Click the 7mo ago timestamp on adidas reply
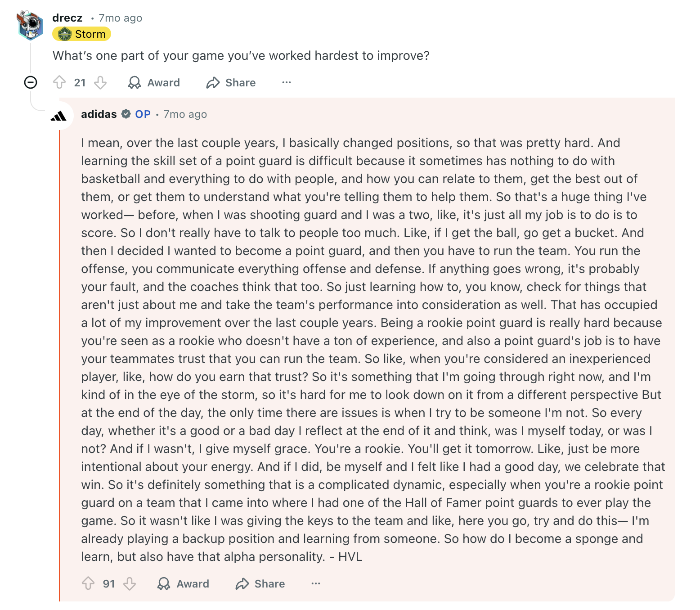This screenshot has width=700, height=610. (185, 114)
